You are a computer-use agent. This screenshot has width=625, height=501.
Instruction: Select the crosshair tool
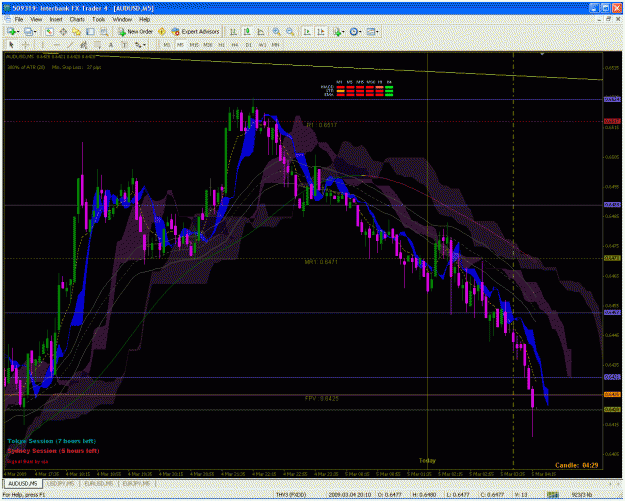tap(25, 45)
